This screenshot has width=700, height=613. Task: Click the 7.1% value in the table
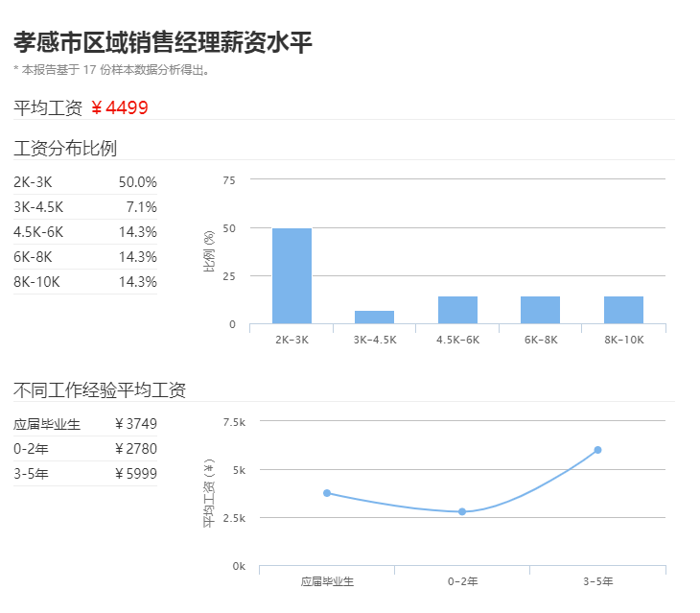pos(142,207)
